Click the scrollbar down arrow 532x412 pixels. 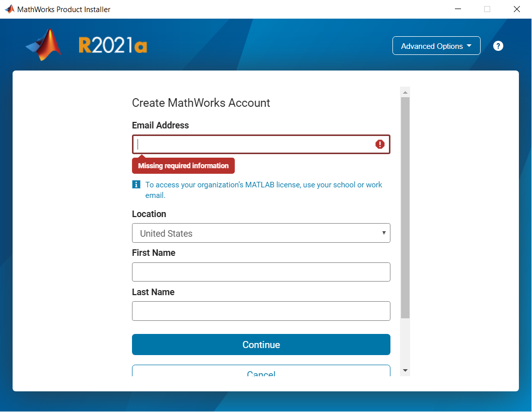click(x=405, y=370)
